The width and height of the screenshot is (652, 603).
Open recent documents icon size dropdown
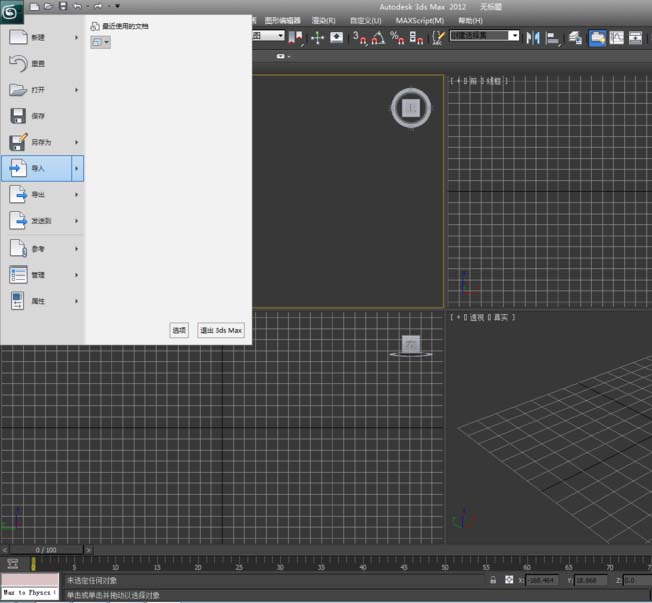[100, 42]
